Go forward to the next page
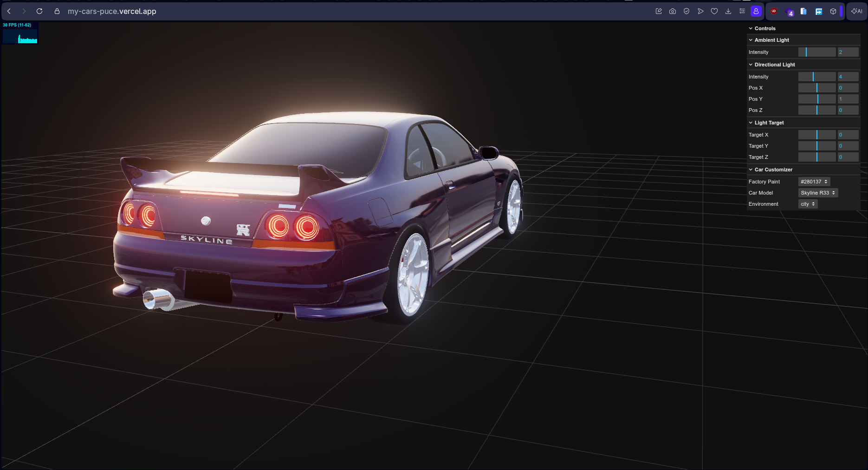The height and width of the screenshot is (470, 868). tap(24, 11)
